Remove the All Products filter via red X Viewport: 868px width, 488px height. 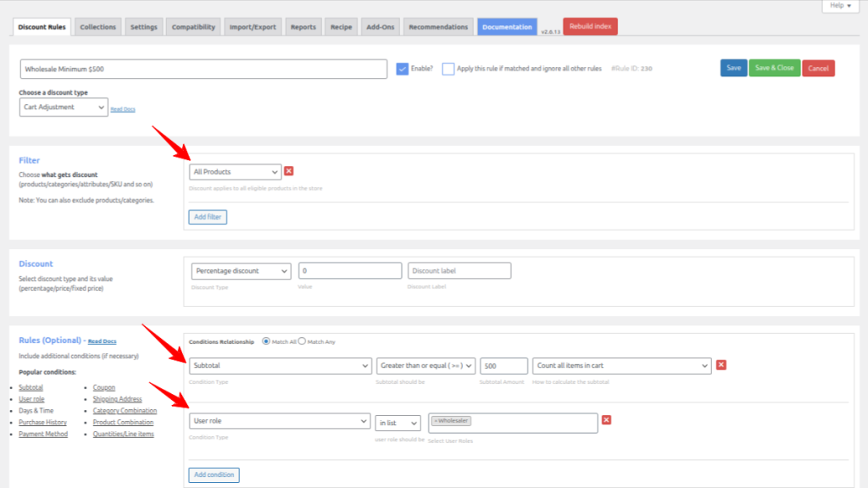point(288,169)
